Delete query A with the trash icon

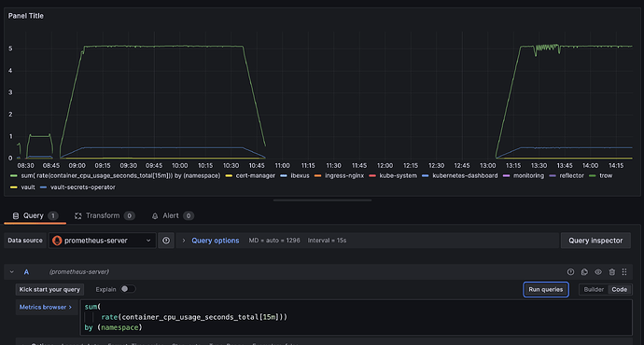coord(612,272)
